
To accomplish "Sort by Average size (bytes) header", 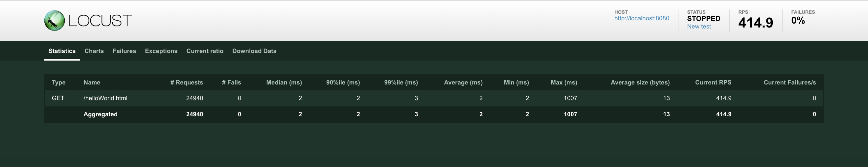I will coord(640,82).
